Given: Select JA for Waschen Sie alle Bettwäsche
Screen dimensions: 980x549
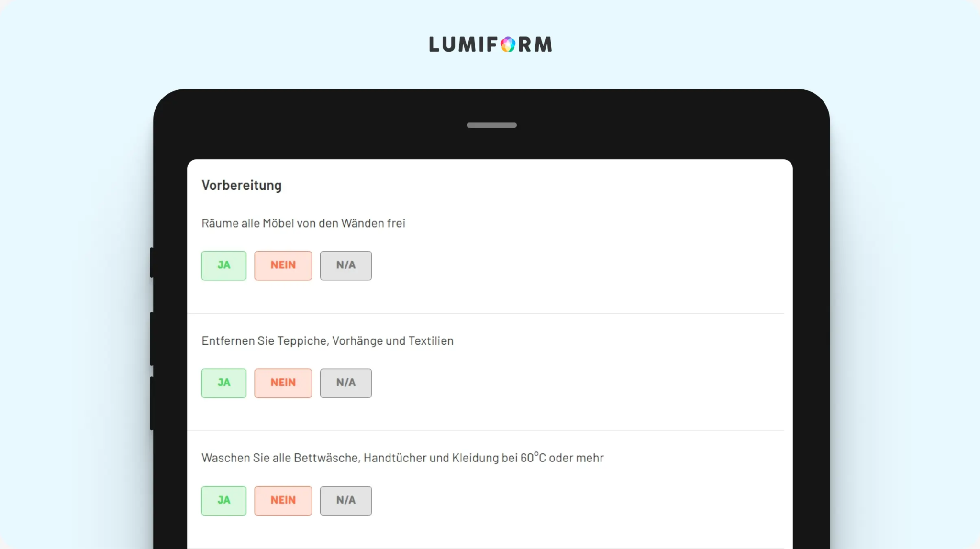Looking at the screenshot, I should (x=223, y=501).
